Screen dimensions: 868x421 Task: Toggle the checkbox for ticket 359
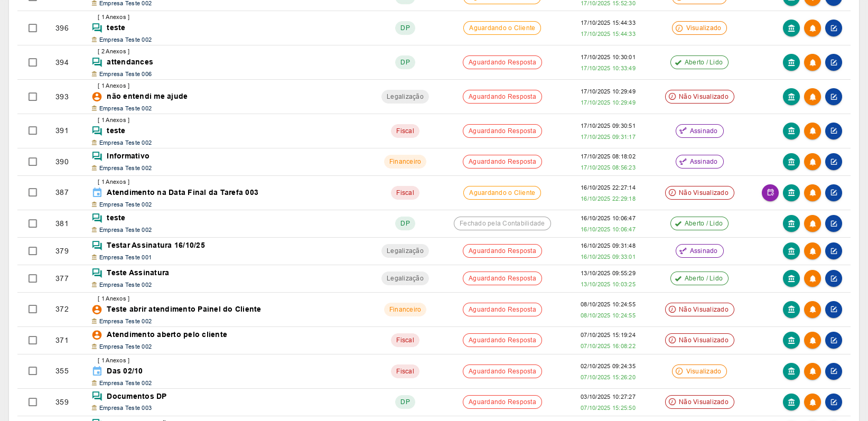coord(33,402)
